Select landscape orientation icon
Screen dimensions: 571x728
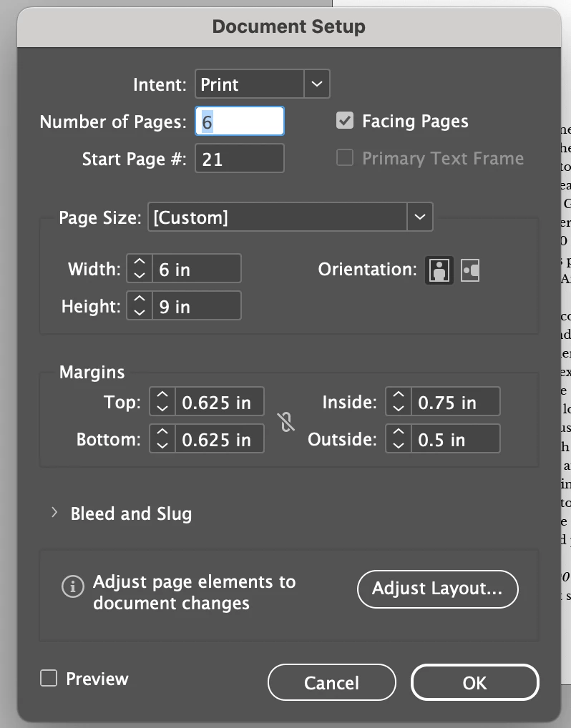tap(469, 270)
